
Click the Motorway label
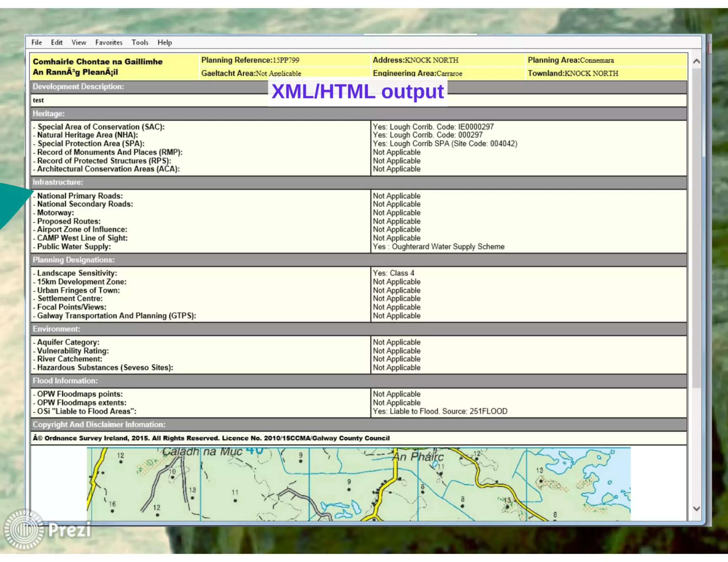(x=55, y=212)
